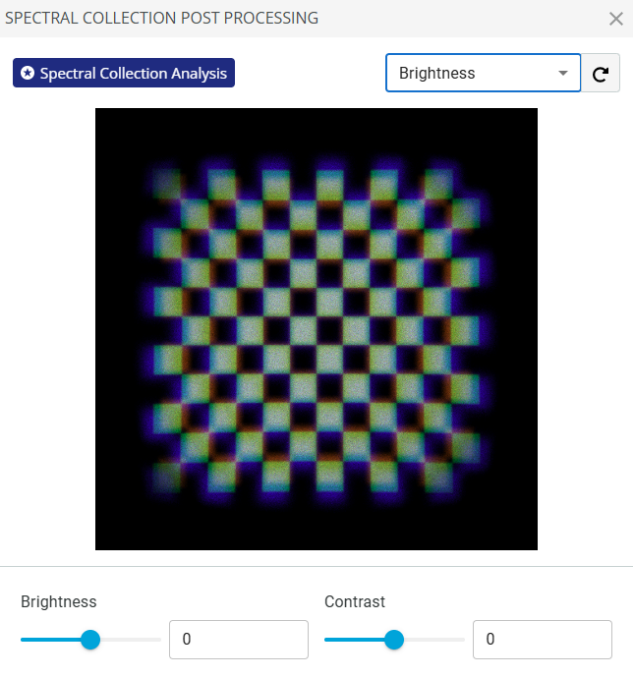Click the Contrast slider handle
The image size is (633, 677).
click(394, 639)
